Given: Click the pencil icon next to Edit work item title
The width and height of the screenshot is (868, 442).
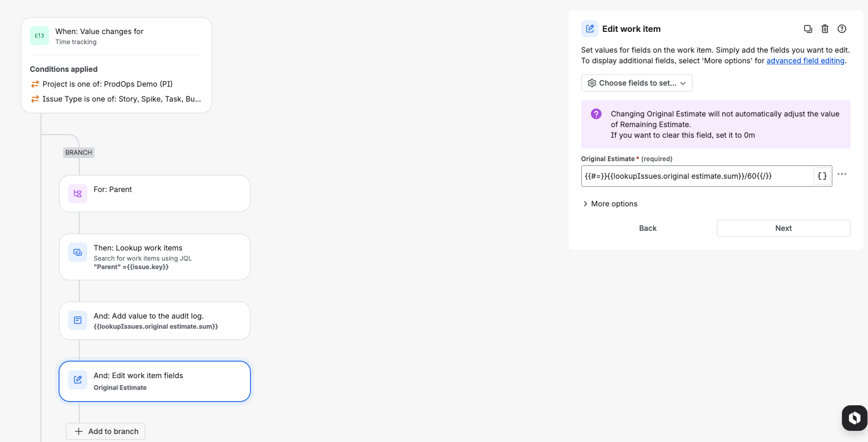Looking at the screenshot, I should click(x=590, y=29).
